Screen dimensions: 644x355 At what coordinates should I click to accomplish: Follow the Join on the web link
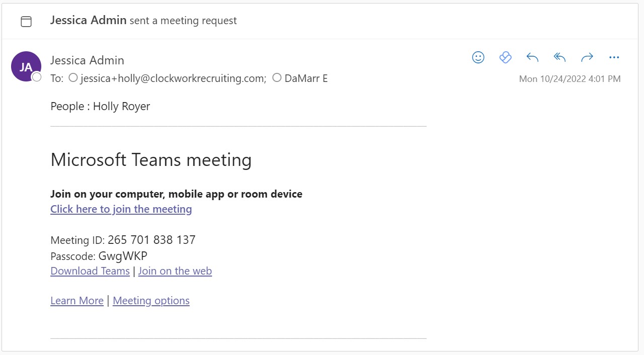tap(175, 271)
